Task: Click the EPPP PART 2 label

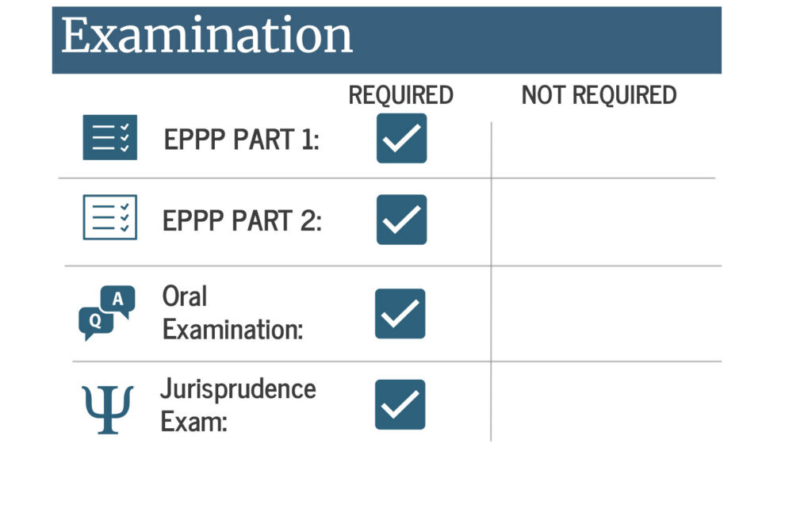Action: coord(242,220)
